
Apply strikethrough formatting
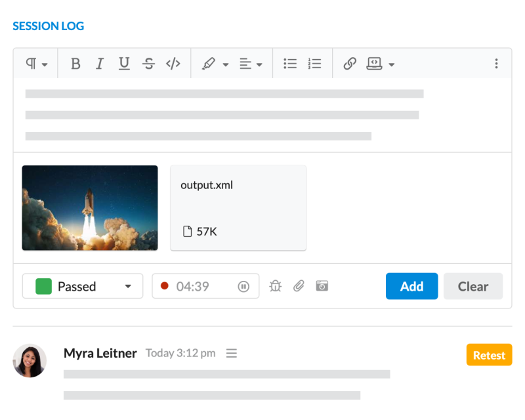(x=149, y=63)
